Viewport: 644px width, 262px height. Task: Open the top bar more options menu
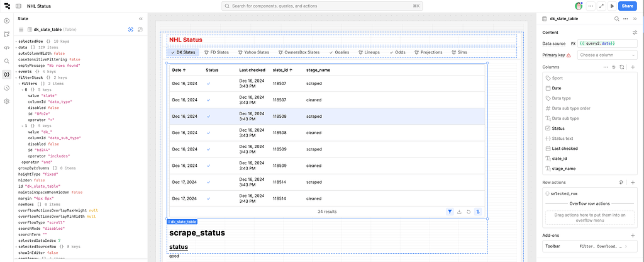click(x=590, y=6)
